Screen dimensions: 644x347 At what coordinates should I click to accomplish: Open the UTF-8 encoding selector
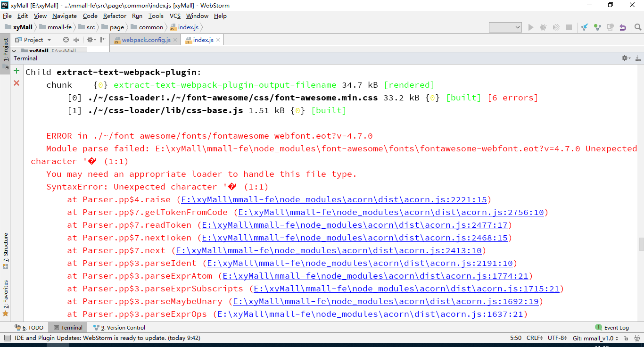tap(558, 338)
